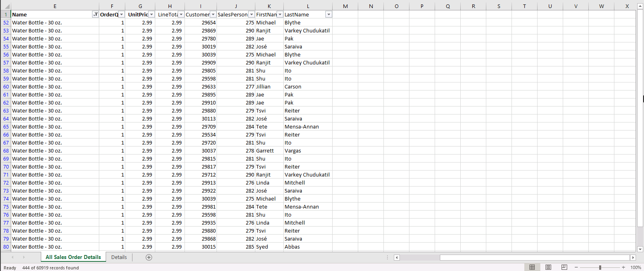The width and height of the screenshot is (644, 271).
Task: Select column E header
Action: click(x=55, y=6)
